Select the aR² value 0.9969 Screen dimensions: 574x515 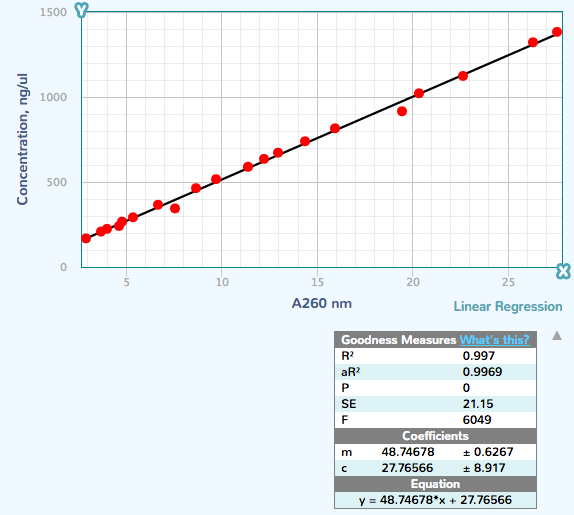click(482, 372)
